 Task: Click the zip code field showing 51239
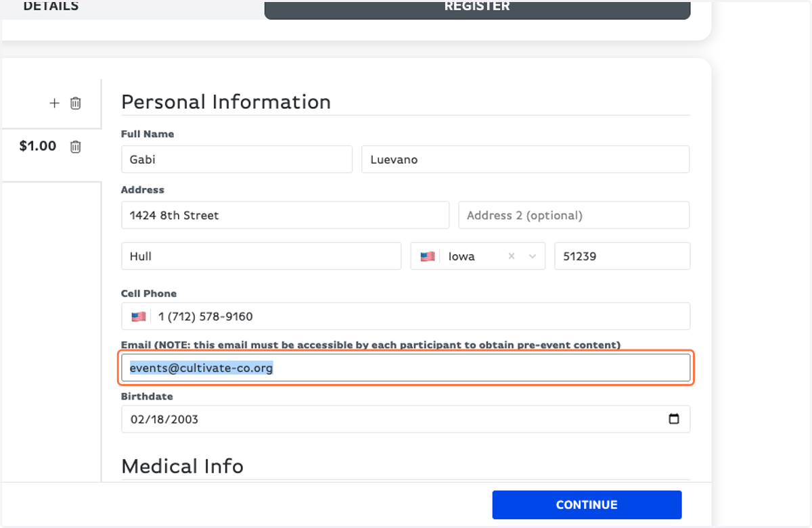tap(623, 256)
